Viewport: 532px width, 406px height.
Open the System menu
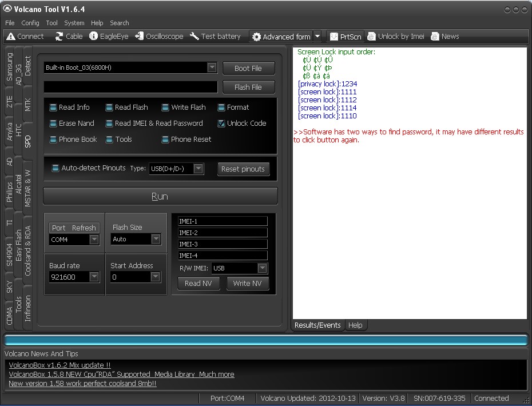[74, 23]
